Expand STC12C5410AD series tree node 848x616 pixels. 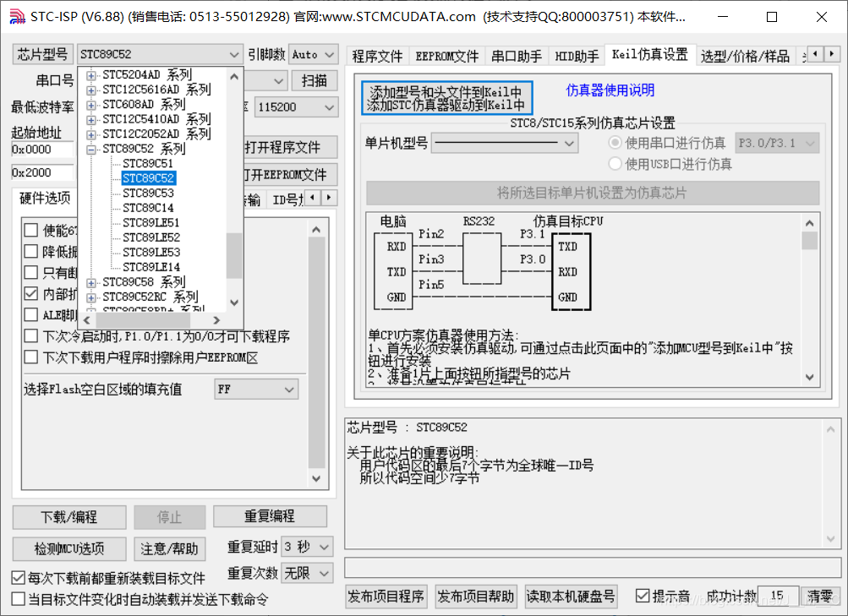coord(90,119)
